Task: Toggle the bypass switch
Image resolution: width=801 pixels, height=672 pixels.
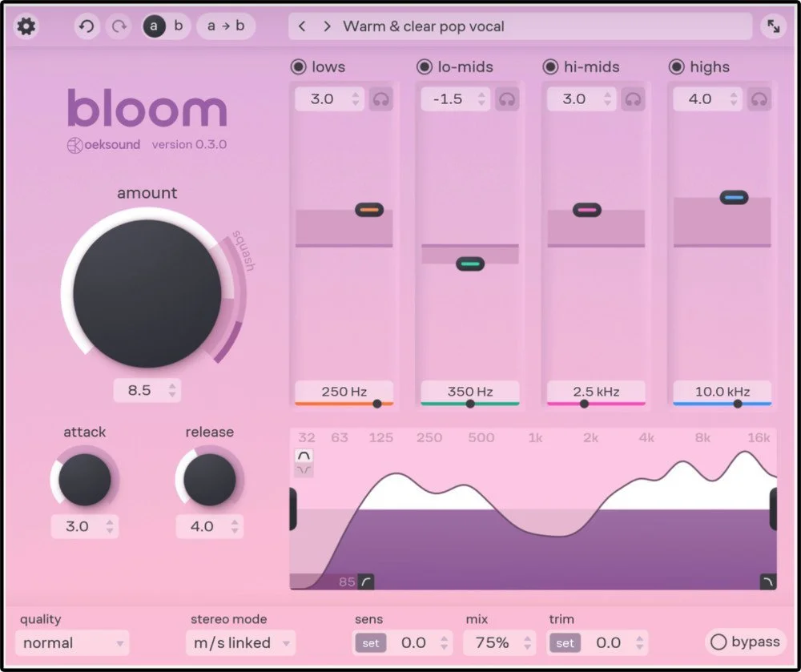Action: [x=746, y=642]
